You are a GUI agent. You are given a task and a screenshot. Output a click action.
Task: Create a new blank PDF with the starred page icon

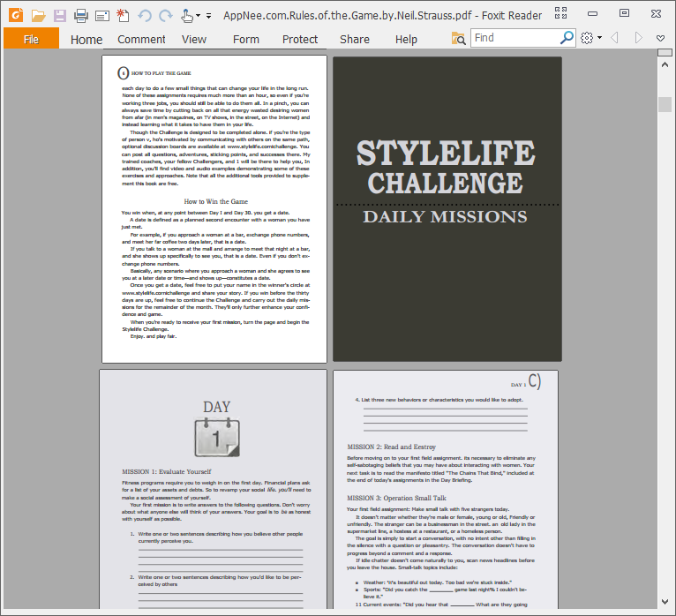[123, 16]
